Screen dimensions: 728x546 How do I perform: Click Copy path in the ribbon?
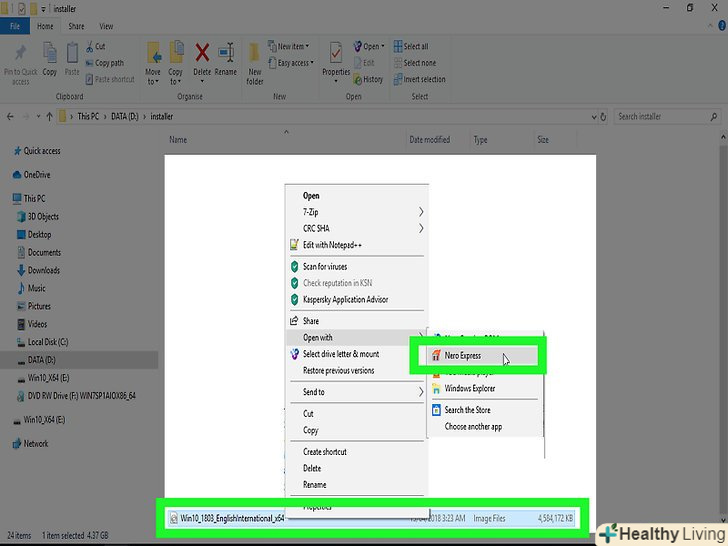(x=105, y=63)
